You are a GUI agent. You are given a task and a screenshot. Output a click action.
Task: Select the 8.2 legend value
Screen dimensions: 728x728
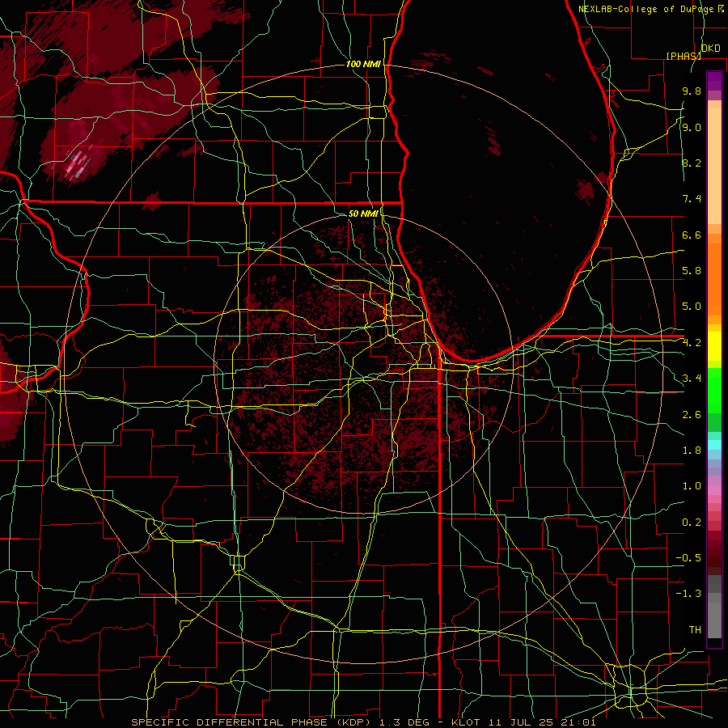(692, 163)
